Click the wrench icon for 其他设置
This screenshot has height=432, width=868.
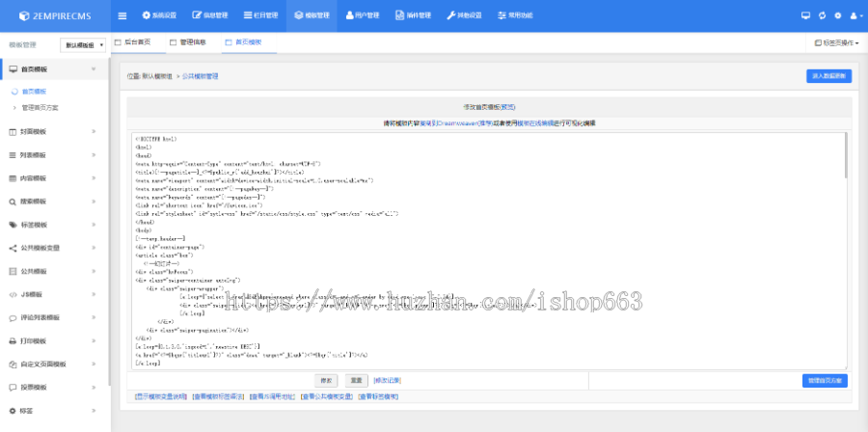click(451, 15)
